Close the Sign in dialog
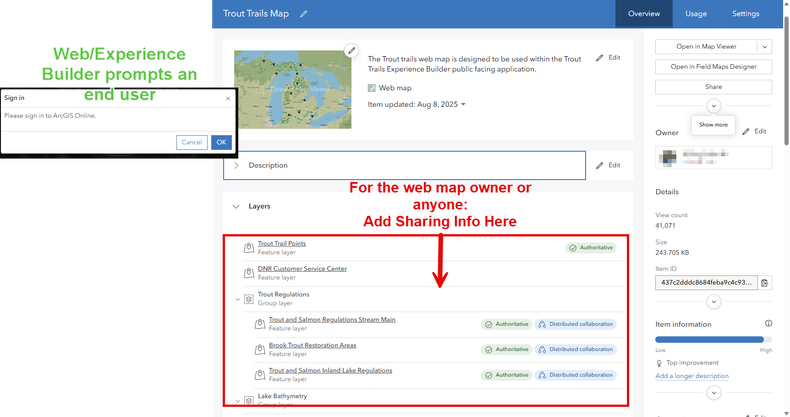Image resolution: width=790 pixels, height=417 pixels. click(x=228, y=98)
